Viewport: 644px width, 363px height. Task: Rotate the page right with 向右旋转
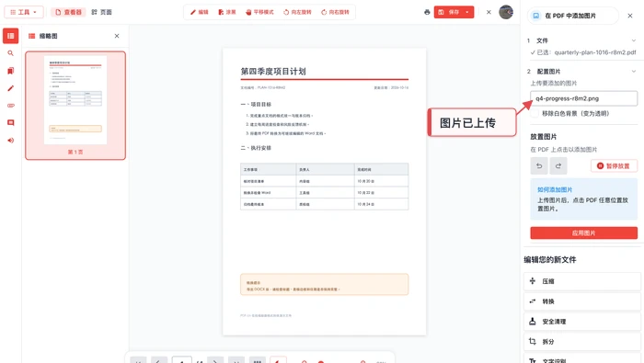pyautogui.click(x=335, y=12)
